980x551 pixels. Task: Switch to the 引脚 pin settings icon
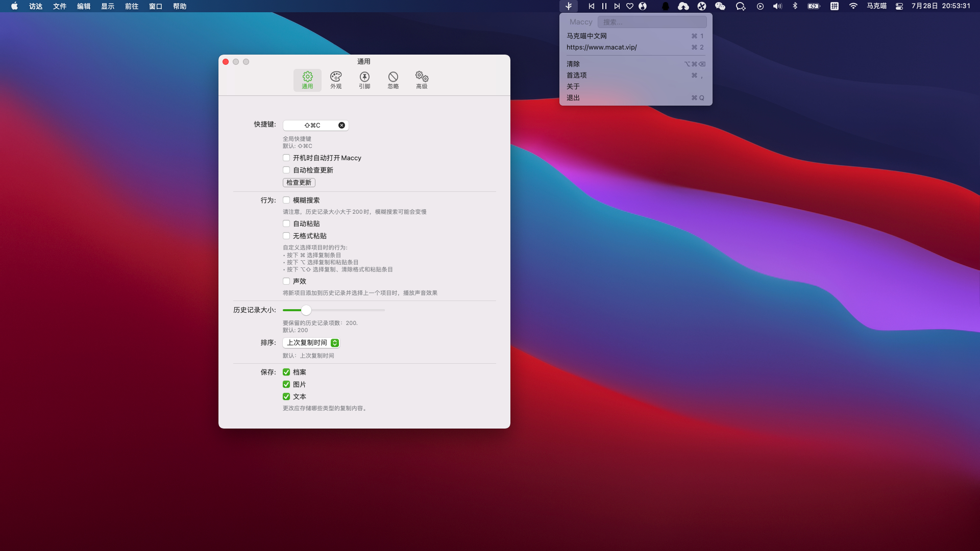tap(364, 80)
